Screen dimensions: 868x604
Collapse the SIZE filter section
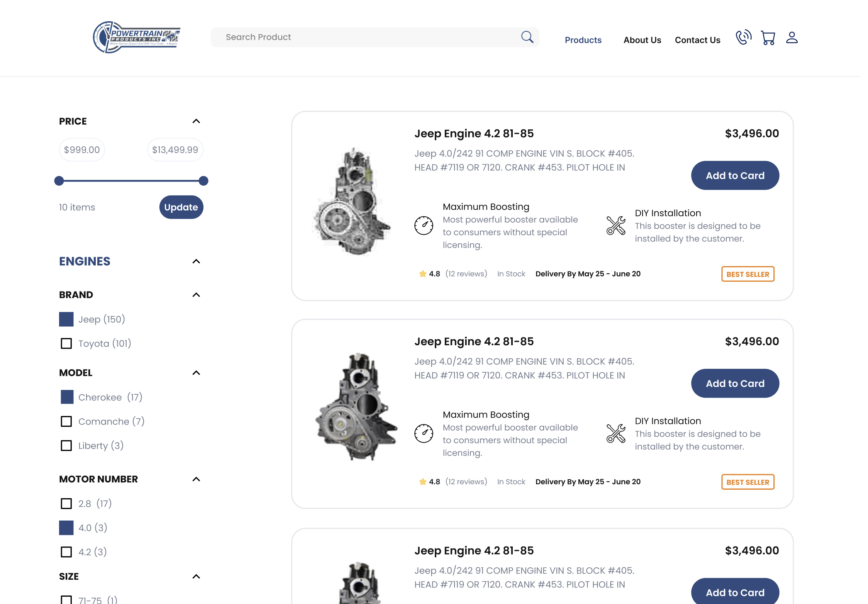coord(196,577)
